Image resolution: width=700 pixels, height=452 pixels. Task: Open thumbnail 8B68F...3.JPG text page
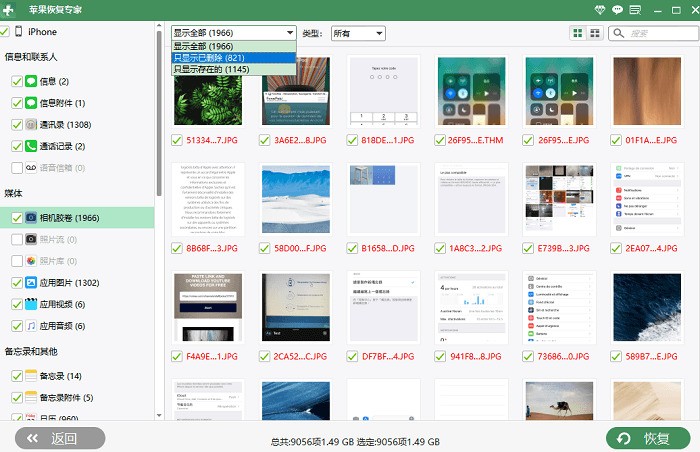tap(208, 199)
